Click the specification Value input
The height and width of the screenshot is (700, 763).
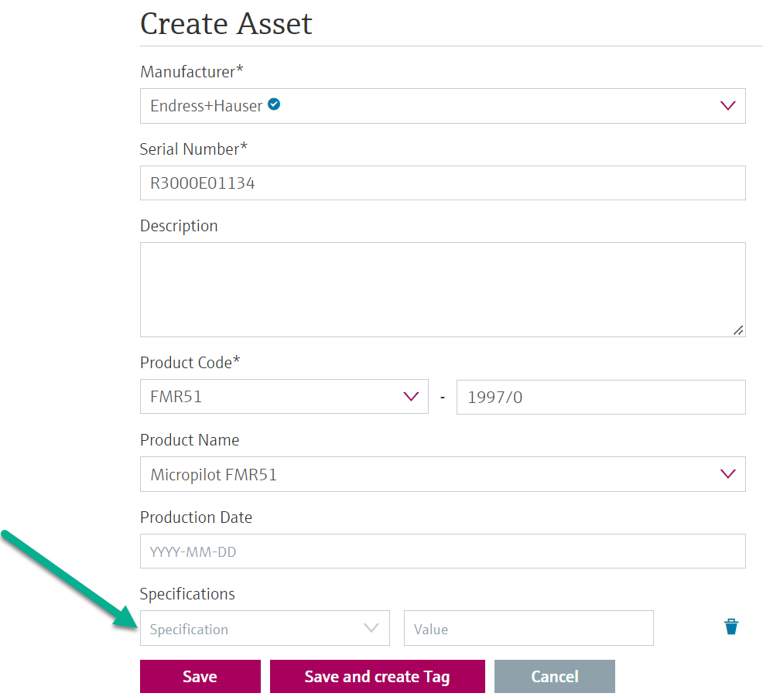[x=529, y=629]
